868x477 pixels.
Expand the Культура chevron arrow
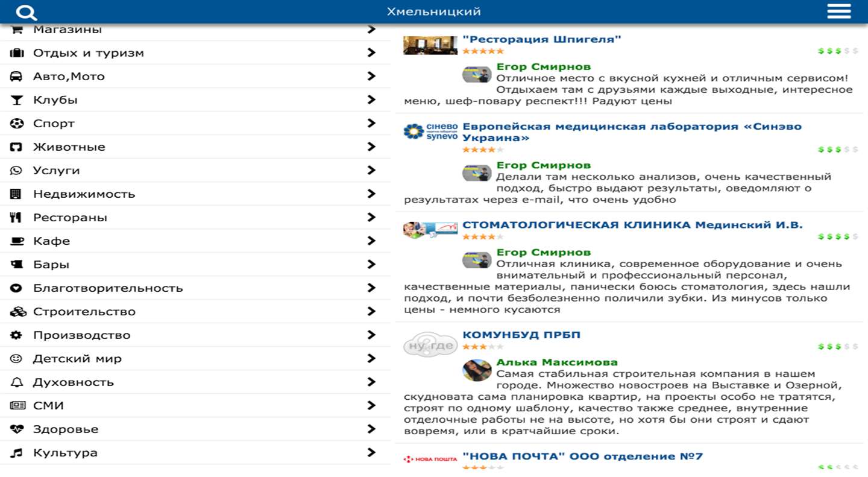[x=372, y=452]
